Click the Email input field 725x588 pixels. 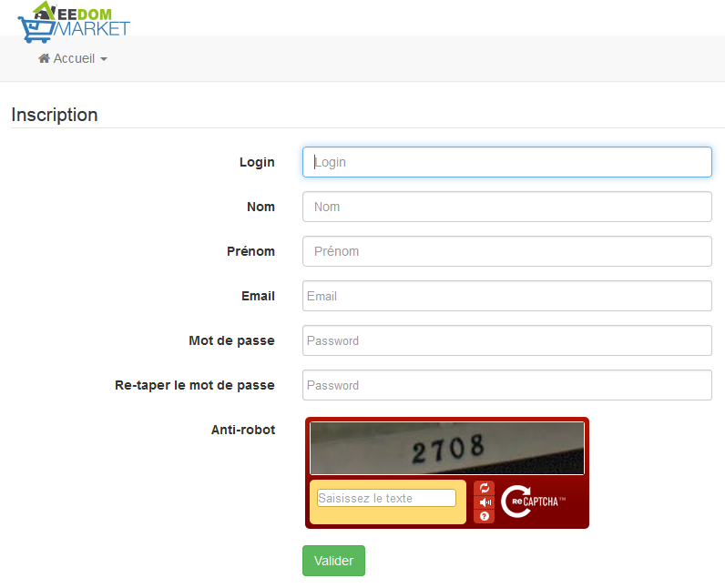click(x=506, y=296)
